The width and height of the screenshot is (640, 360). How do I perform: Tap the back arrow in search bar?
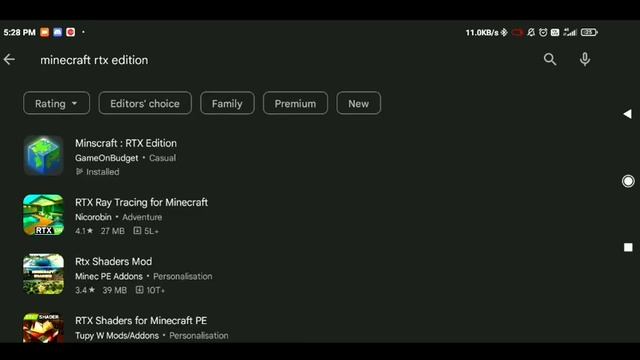tap(9, 60)
